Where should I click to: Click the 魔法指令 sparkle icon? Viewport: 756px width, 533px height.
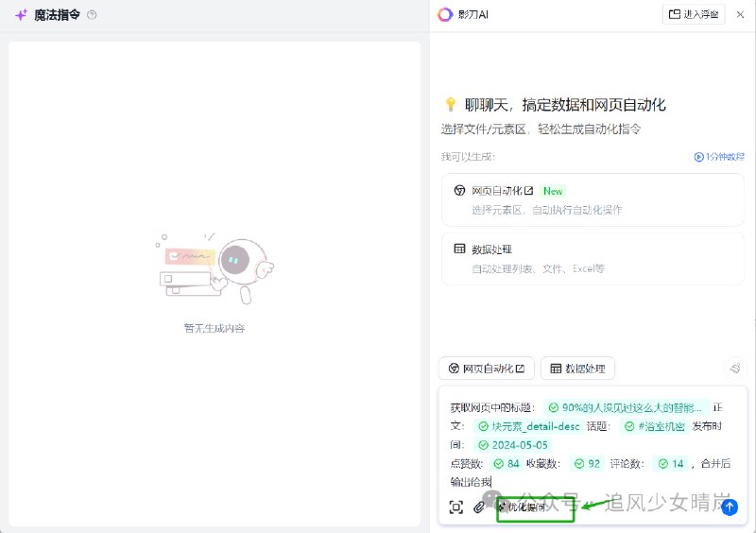click(21, 15)
